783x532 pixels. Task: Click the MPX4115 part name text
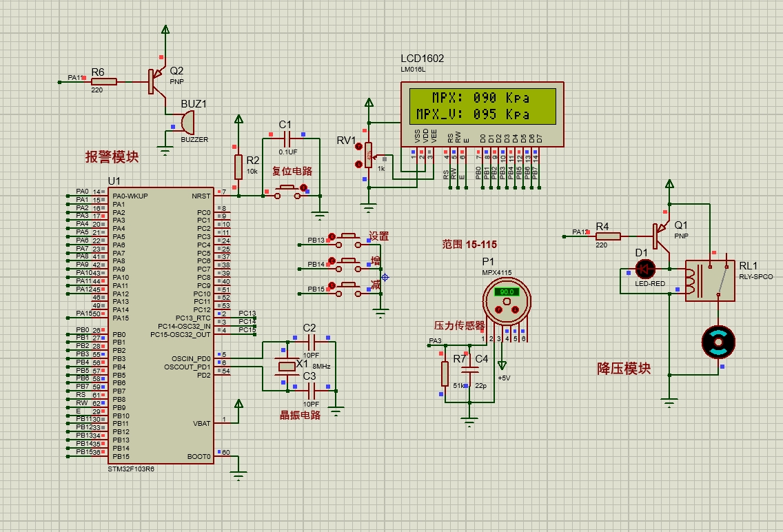[x=497, y=272]
